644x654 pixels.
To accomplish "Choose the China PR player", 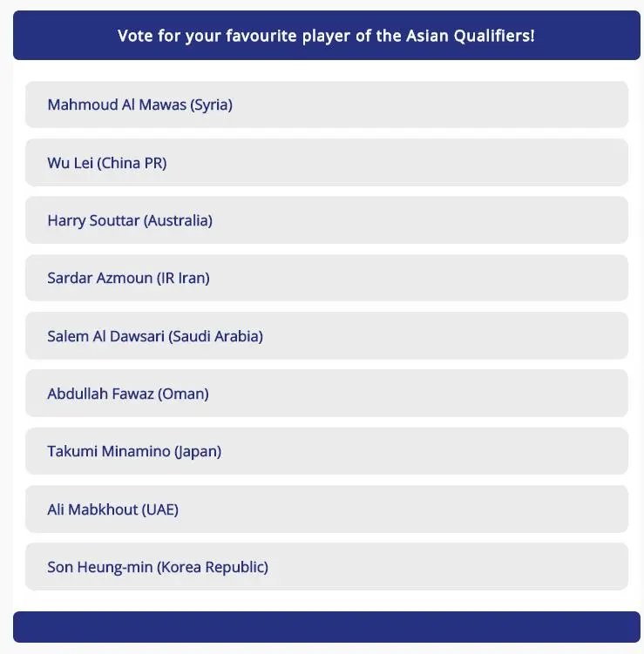I will click(326, 163).
